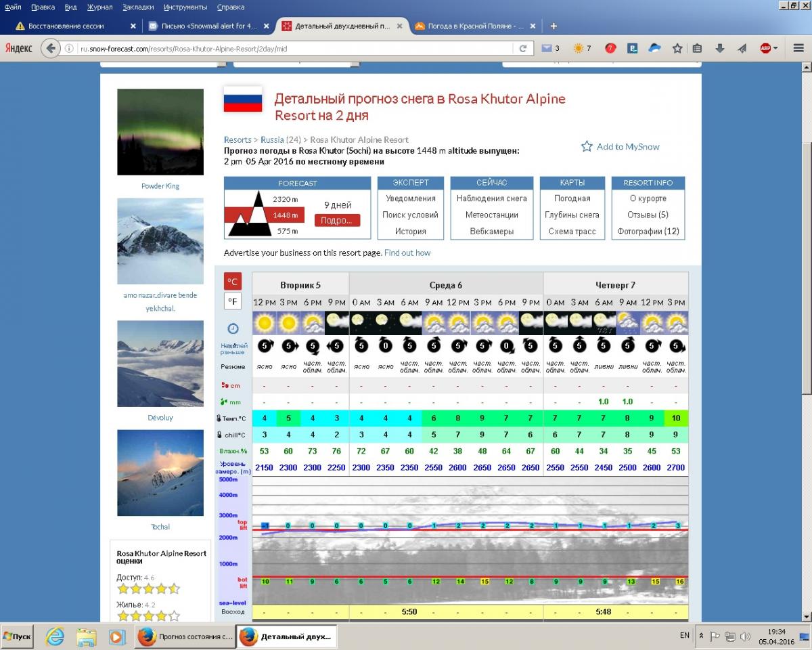The image size is (812, 650).
Task: Bookmark this page with the star icon
Action: 677,48
